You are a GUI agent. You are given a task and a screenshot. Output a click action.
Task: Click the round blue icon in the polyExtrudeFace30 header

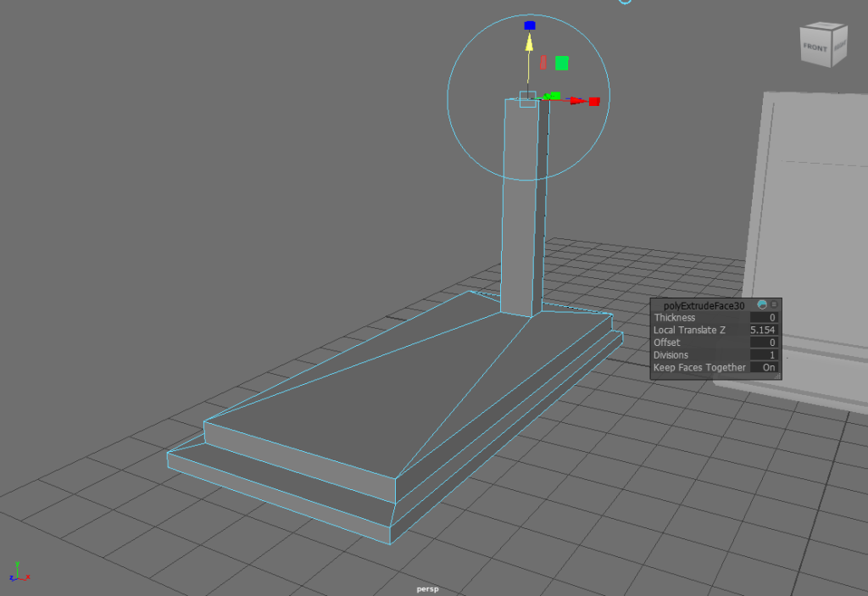click(x=762, y=305)
